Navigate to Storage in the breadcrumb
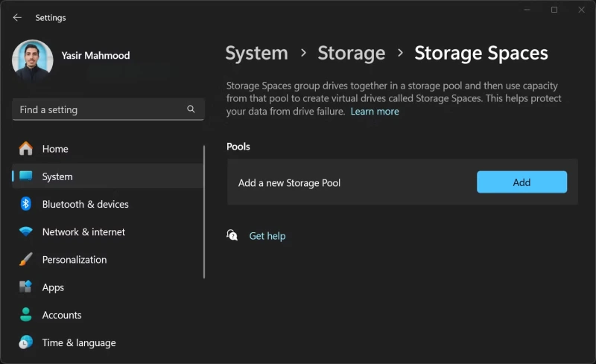The height and width of the screenshot is (364, 596). pyautogui.click(x=351, y=54)
